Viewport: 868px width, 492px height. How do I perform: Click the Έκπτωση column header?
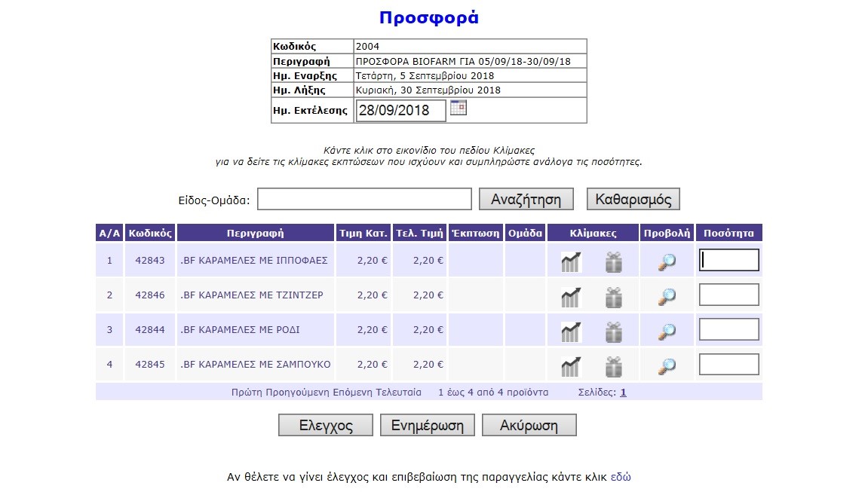[476, 233]
